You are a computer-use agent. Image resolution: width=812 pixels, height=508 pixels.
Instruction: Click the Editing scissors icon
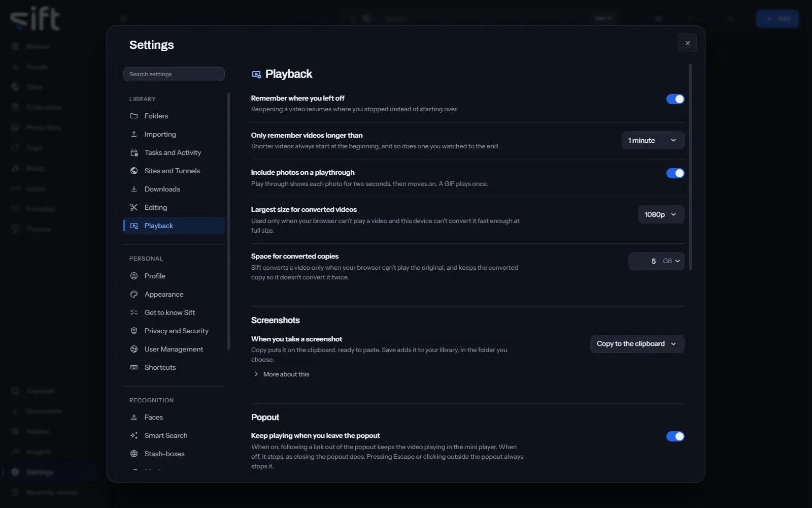click(x=134, y=207)
